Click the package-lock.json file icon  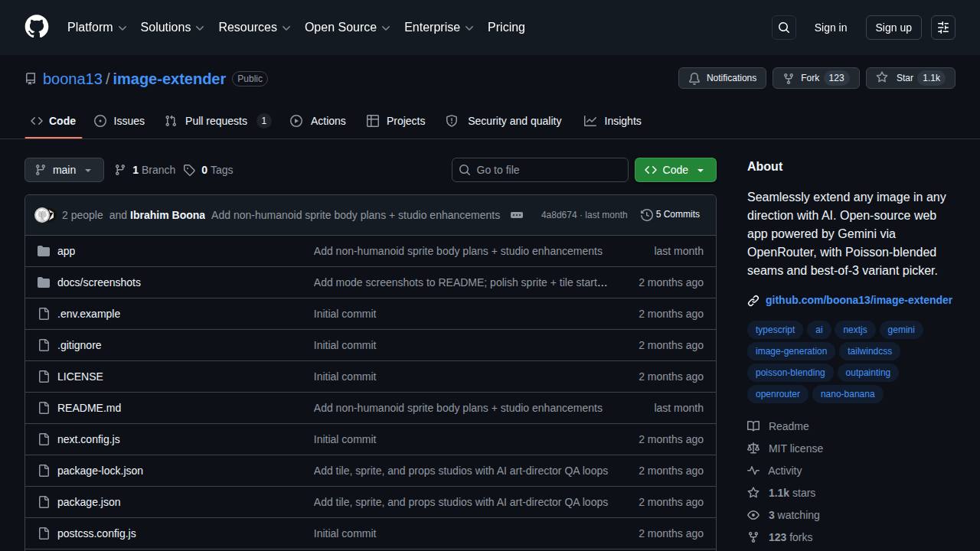44,471
